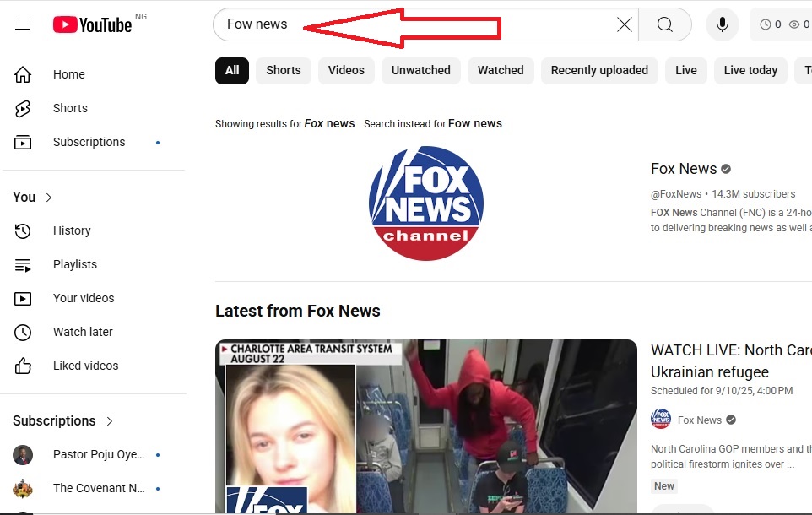Click the Fox news corrected results link

coord(329,124)
